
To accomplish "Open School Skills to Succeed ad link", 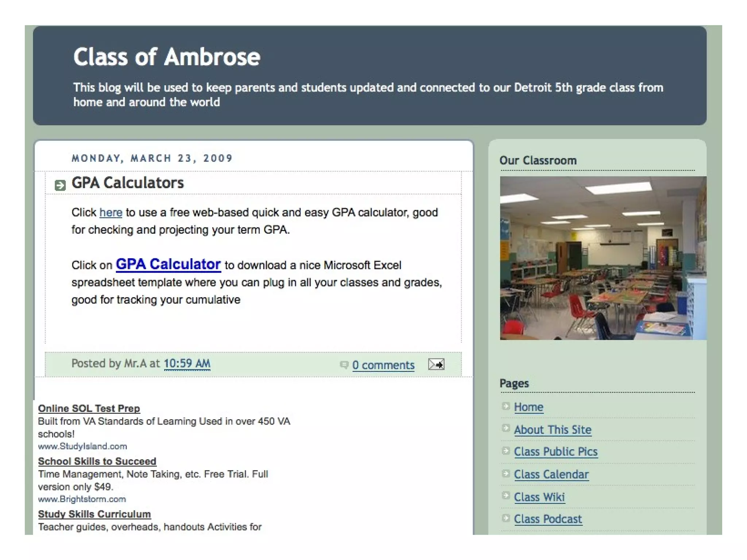I will click(x=97, y=461).
